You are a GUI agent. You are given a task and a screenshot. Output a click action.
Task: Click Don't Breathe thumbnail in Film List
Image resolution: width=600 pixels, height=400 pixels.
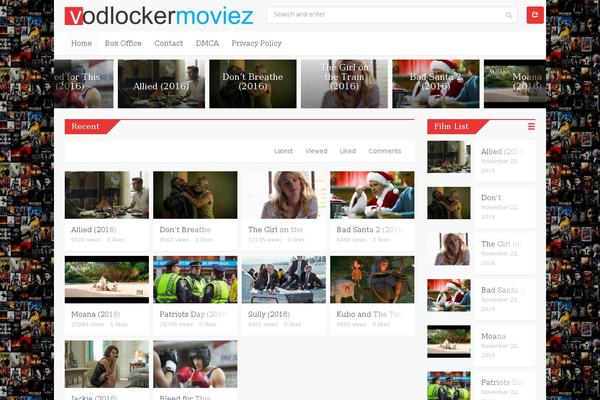(x=449, y=203)
